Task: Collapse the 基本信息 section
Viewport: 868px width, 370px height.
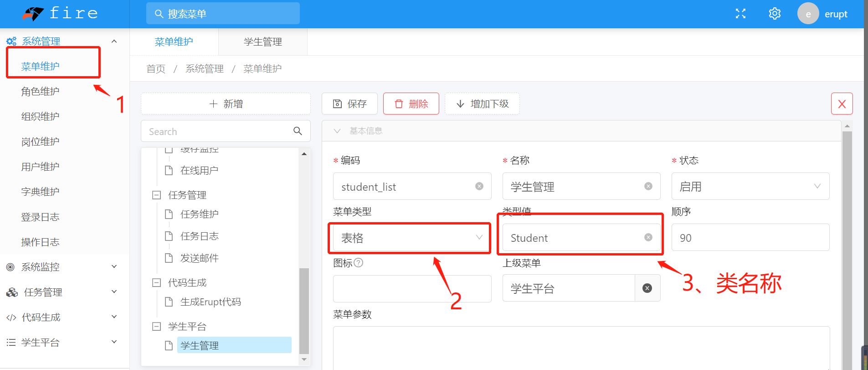Action: tap(337, 131)
